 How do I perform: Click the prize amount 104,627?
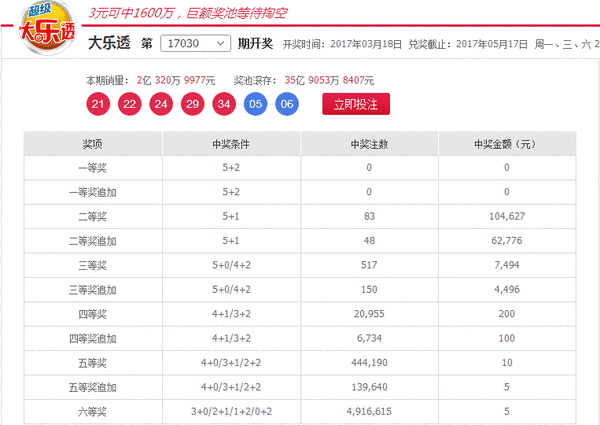tap(507, 217)
